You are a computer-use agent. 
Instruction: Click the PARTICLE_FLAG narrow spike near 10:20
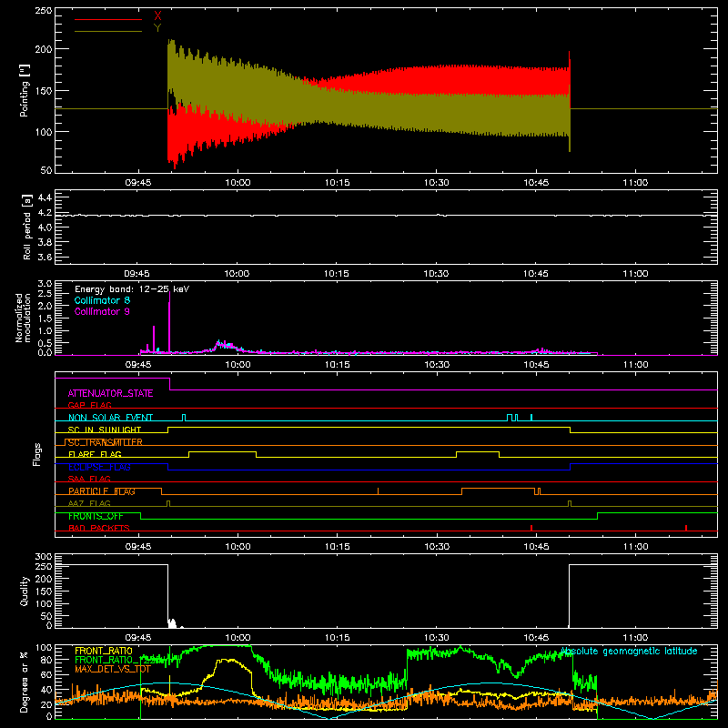pyautogui.click(x=378, y=491)
